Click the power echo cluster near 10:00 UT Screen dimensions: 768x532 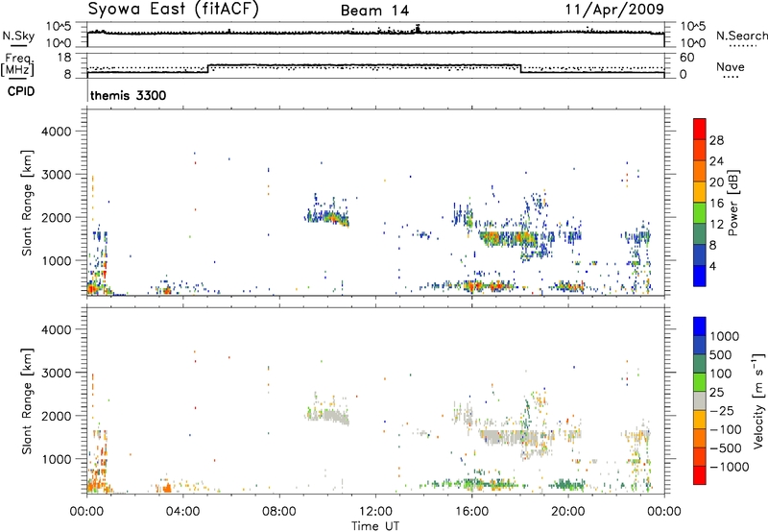click(327, 215)
